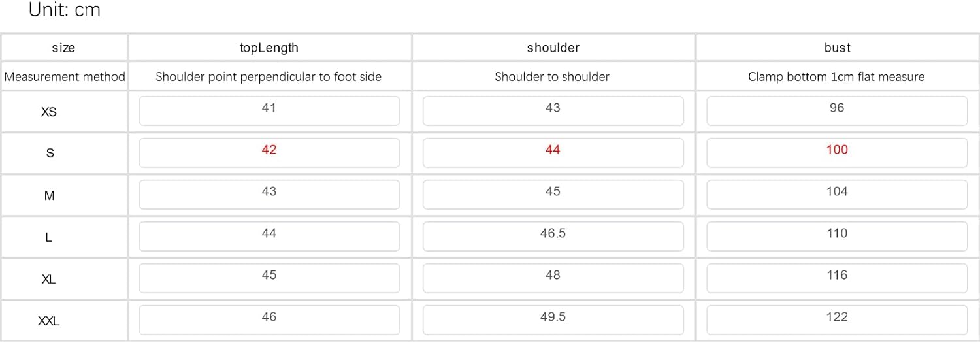
Task: Click the Measurement method row label
Action: click(x=65, y=77)
